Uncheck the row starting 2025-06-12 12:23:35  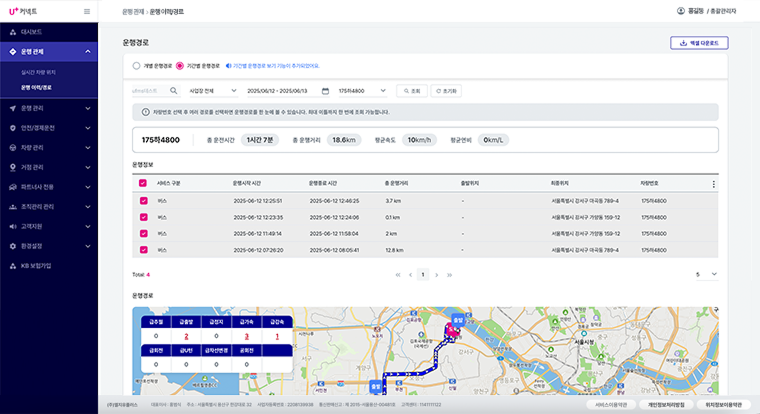[143, 217]
